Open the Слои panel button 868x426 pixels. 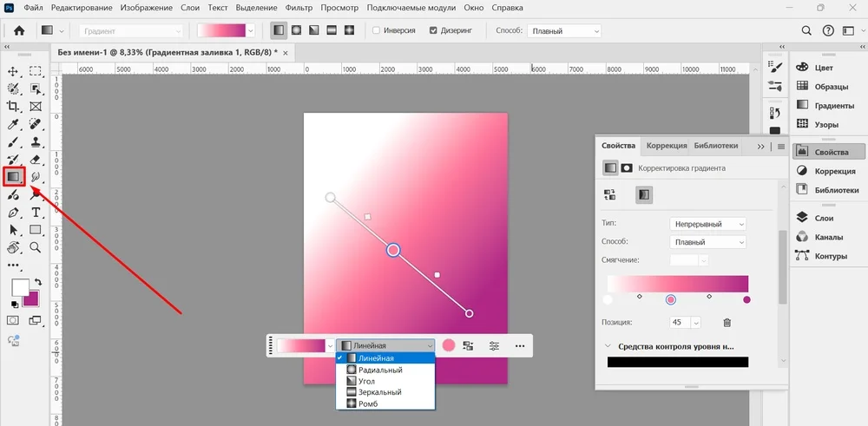(824, 218)
